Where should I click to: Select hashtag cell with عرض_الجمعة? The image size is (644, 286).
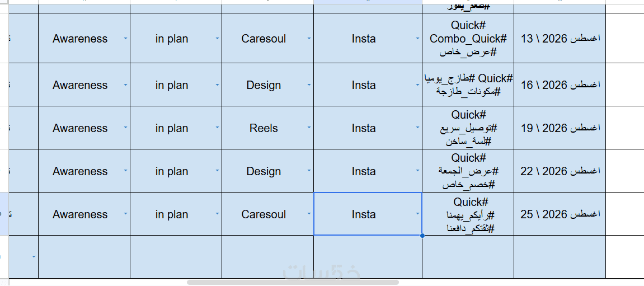(468, 171)
